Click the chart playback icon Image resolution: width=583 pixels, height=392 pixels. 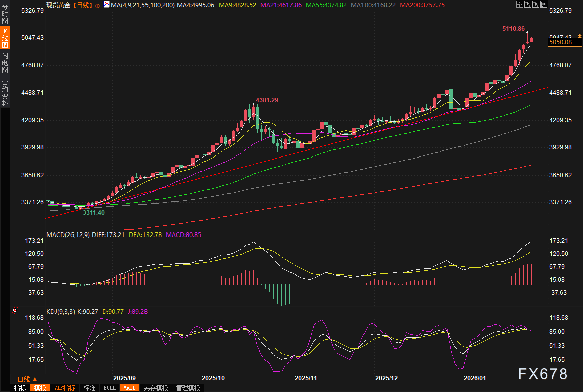tap(535, 4)
